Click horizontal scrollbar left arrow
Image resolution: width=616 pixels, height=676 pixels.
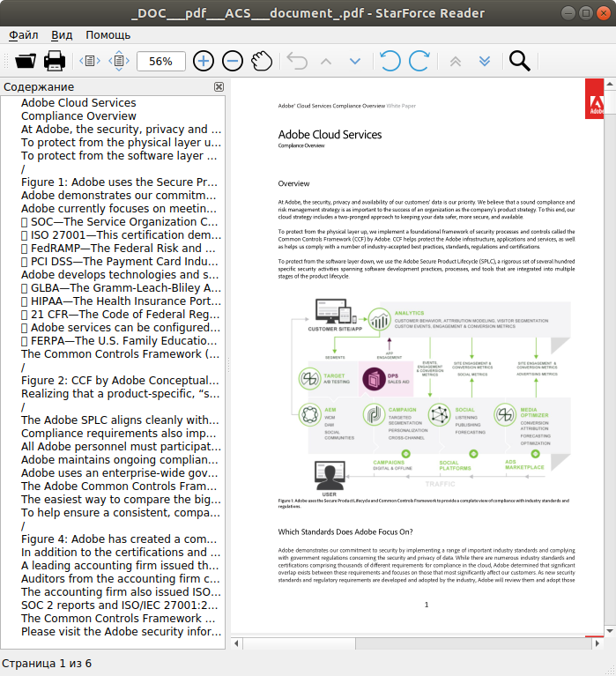pos(236,643)
